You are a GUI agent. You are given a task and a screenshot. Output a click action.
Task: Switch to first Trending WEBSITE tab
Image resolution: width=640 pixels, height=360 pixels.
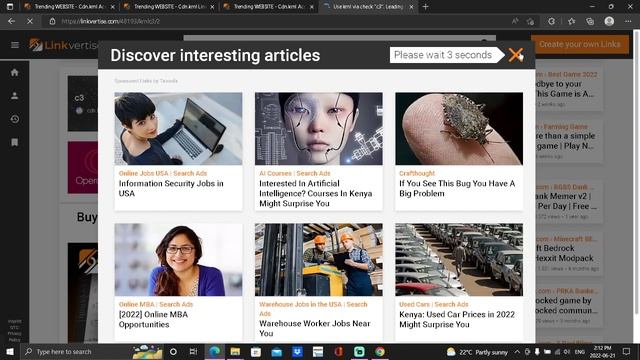(69, 7)
